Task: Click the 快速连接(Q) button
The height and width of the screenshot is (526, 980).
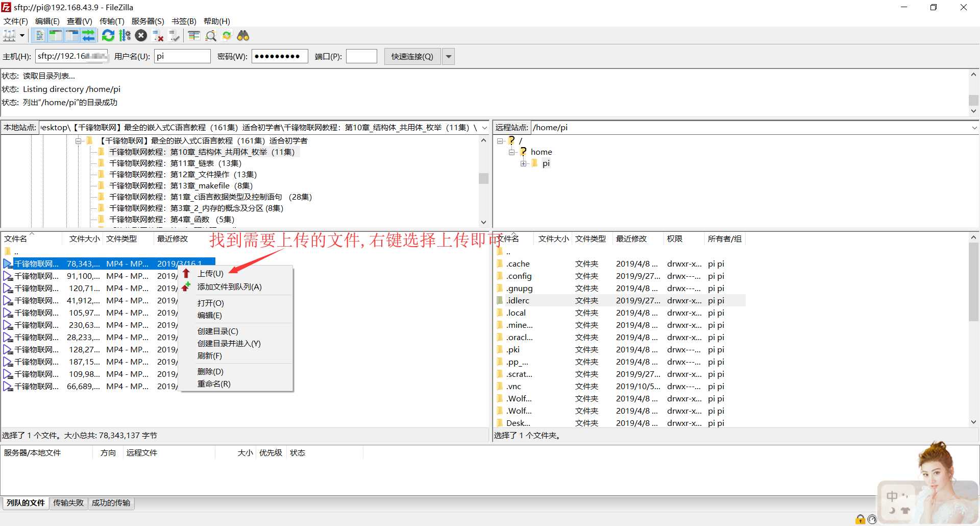Action: point(412,57)
